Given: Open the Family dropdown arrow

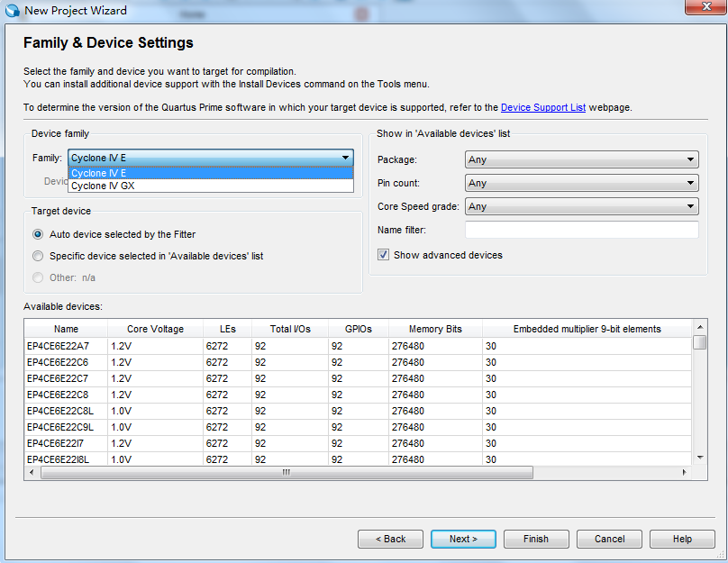Looking at the screenshot, I should pyautogui.click(x=346, y=159).
